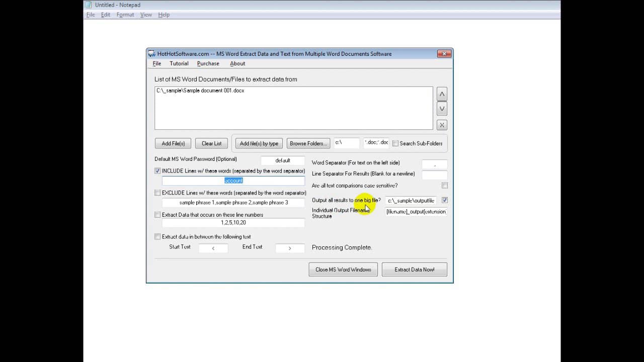
Task: Open the Tutorial menu
Action: pyautogui.click(x=179, y=63)
